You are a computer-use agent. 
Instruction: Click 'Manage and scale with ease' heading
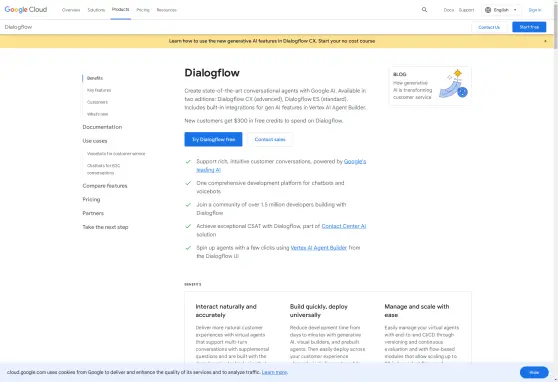pyautogui.click(x=417, y=311)
